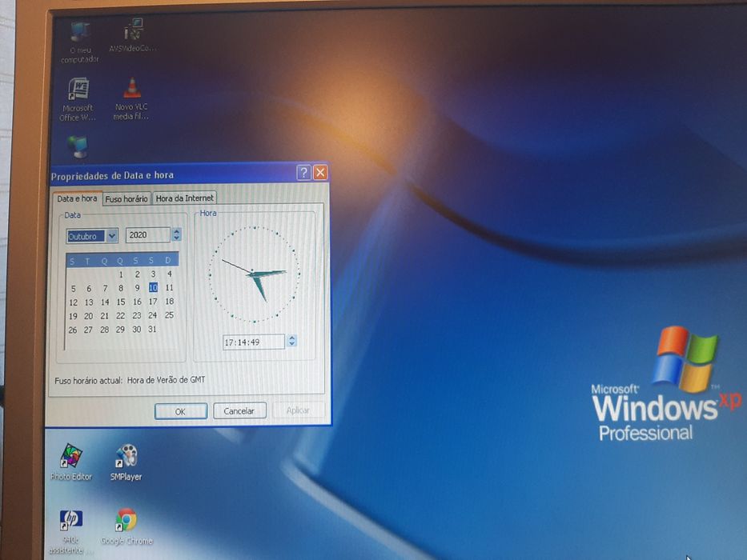The height and width of the screenshot is (560, 747).
Task: Select day 5 in the calendar
Action: point(73,289)
